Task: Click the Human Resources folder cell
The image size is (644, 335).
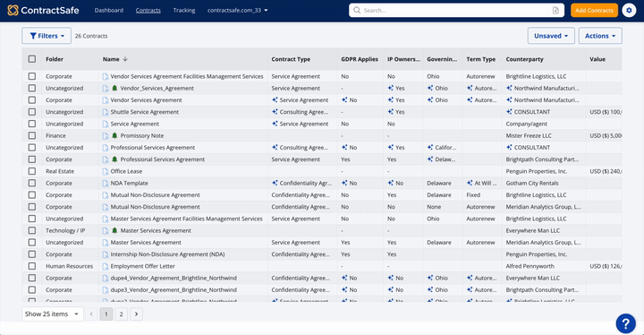Action: [70, 266]
